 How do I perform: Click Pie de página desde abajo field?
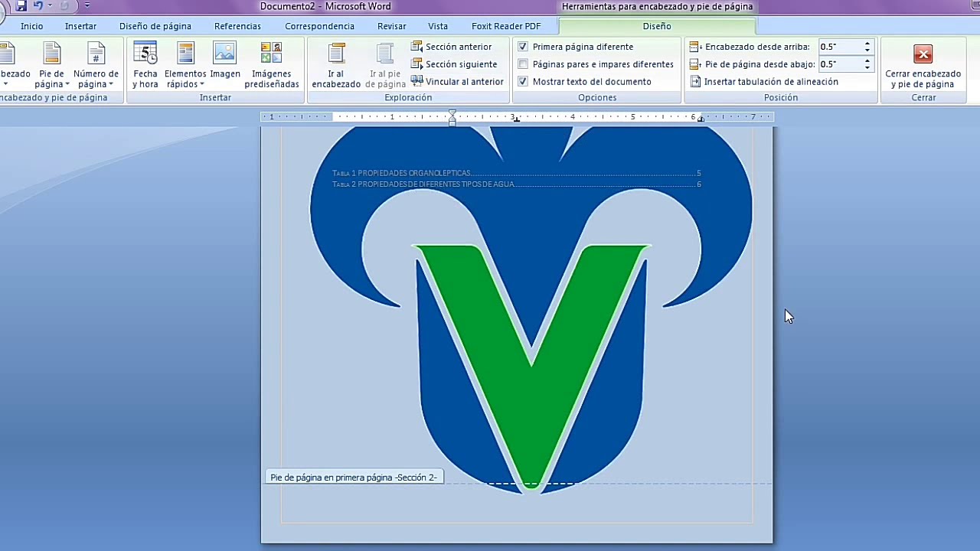(x=840, y=64)
